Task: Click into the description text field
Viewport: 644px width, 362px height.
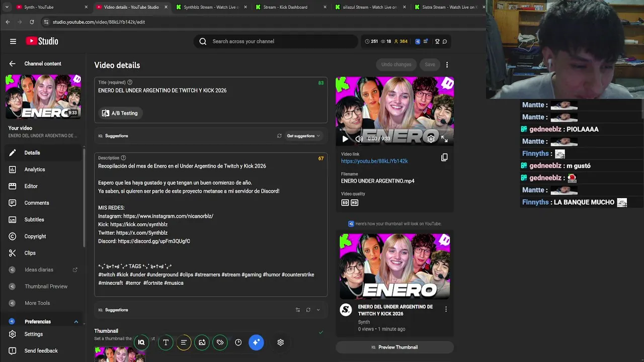Action: [211, 224]
